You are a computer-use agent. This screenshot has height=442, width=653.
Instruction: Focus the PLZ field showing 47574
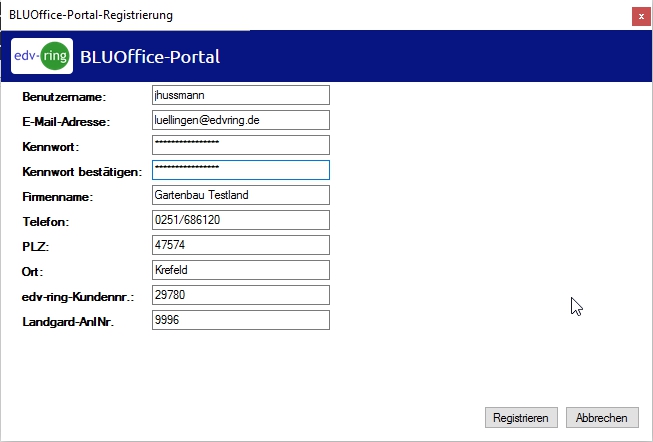pos(240,245)
